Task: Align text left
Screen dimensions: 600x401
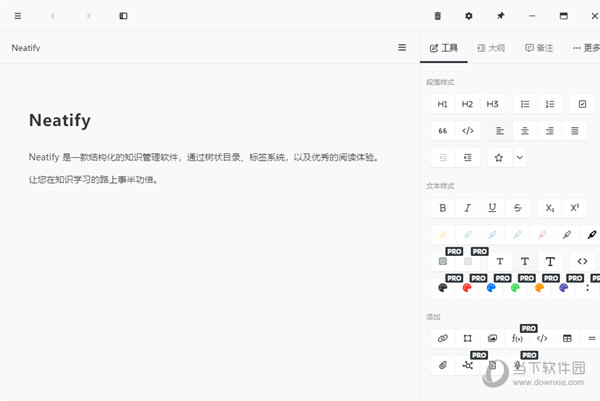Action: pyautogui.click(x=500, y=131)
